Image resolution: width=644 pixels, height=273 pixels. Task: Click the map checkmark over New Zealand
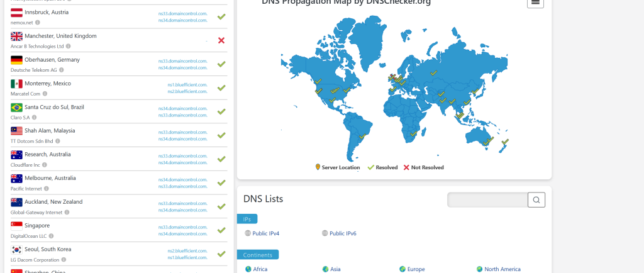505,142
